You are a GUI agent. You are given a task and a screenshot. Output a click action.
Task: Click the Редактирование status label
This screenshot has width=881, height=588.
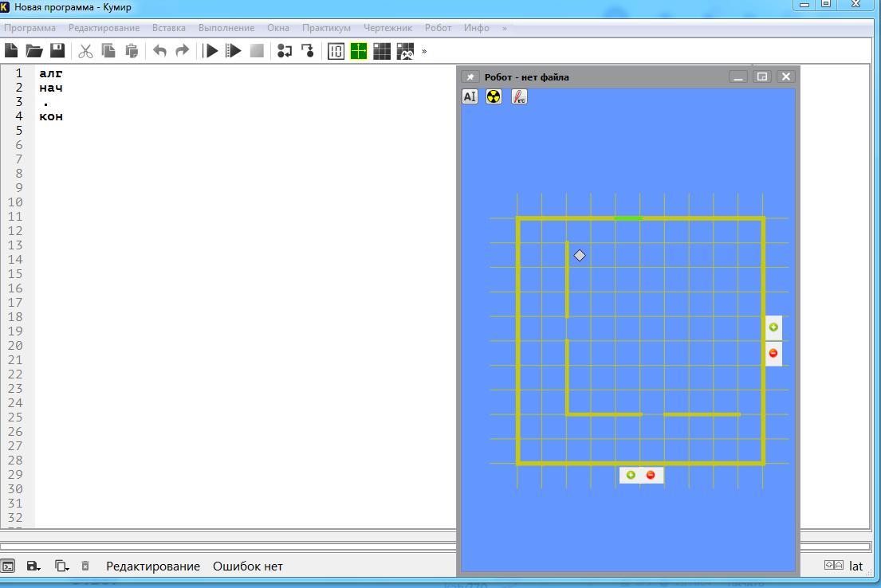[x=153, y=566]
